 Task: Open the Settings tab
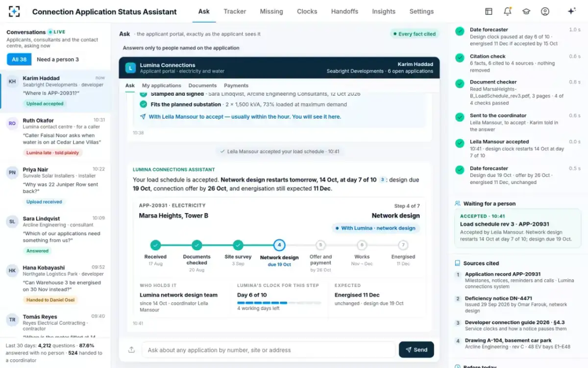(421, 11)
